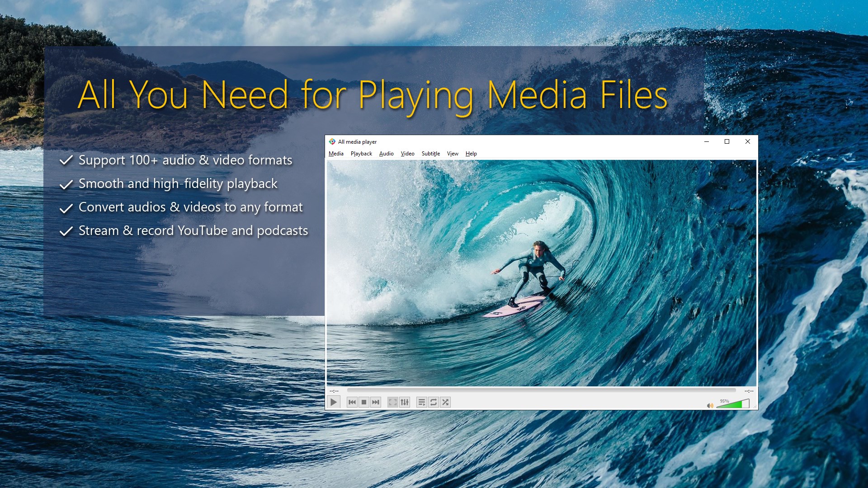Skip to previous media track

tap(352, 402)
